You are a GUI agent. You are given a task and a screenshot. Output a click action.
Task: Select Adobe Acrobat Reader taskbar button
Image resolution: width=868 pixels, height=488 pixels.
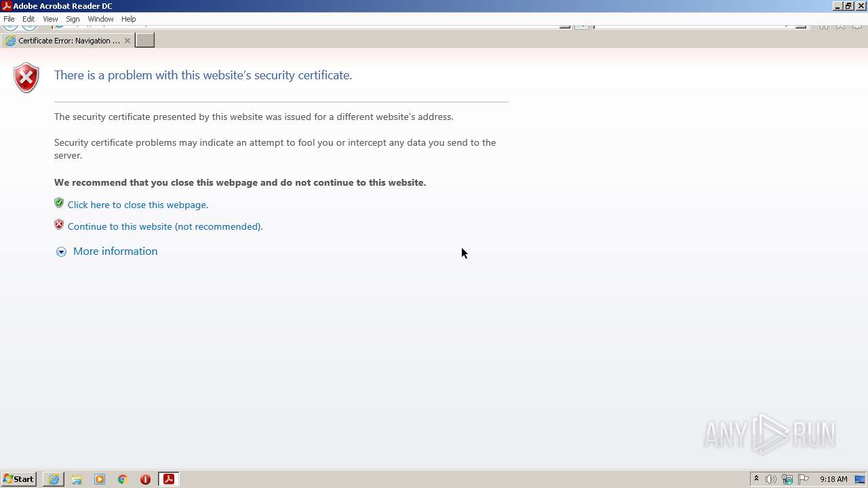(168, 479)
